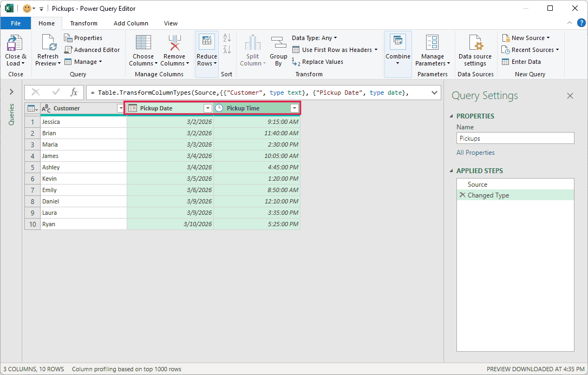Click the Reduce Rows icon
Viewport: 588px width, 375px height.
(207, 42)
